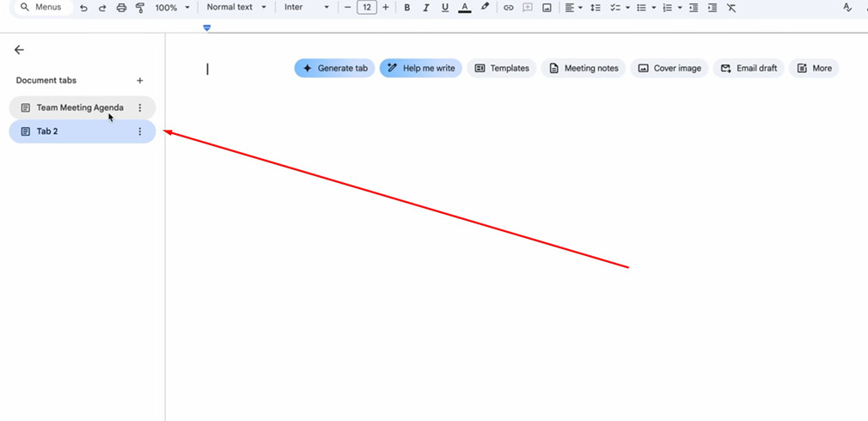This screenshot has width=868, height=421.
Task: Open line and paragraph spacing
Action: point(596,8)
